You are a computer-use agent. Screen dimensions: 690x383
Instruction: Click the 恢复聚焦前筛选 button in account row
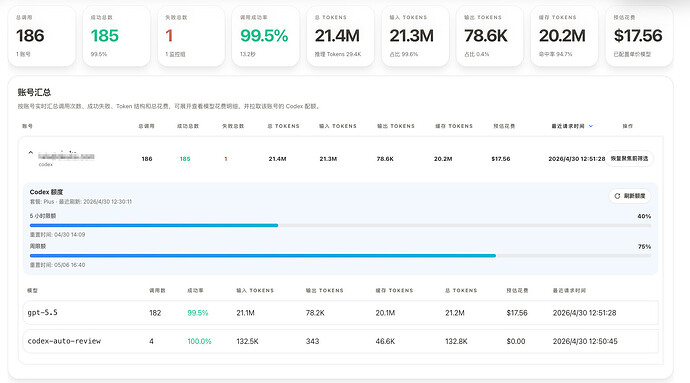(x=629, y=158)
